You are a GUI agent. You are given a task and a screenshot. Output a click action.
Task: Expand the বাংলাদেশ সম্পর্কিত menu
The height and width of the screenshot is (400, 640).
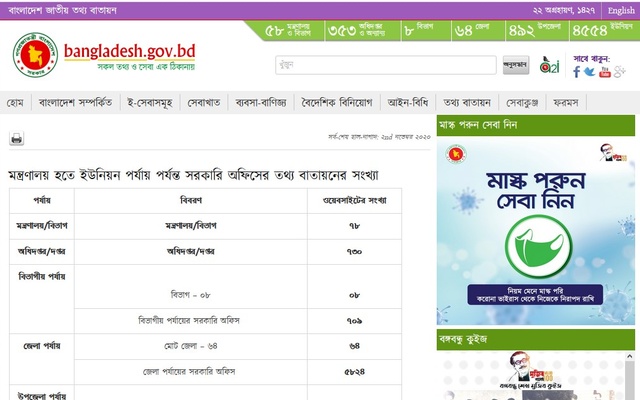(x=76, y=102)
